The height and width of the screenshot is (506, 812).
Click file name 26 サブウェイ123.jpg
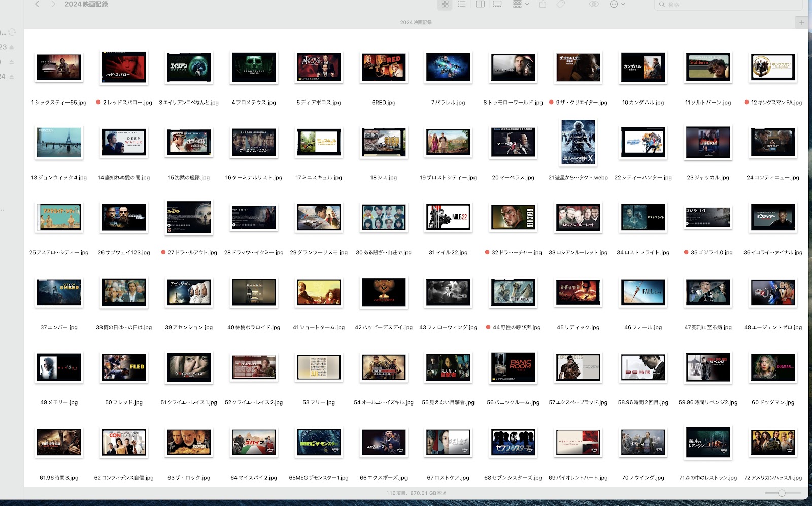pos(124,253)
